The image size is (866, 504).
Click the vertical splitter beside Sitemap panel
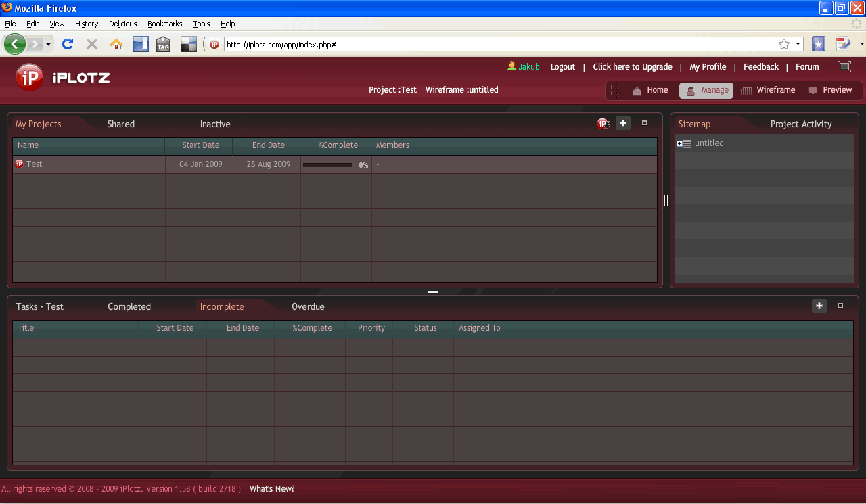(x=666, y=200)
